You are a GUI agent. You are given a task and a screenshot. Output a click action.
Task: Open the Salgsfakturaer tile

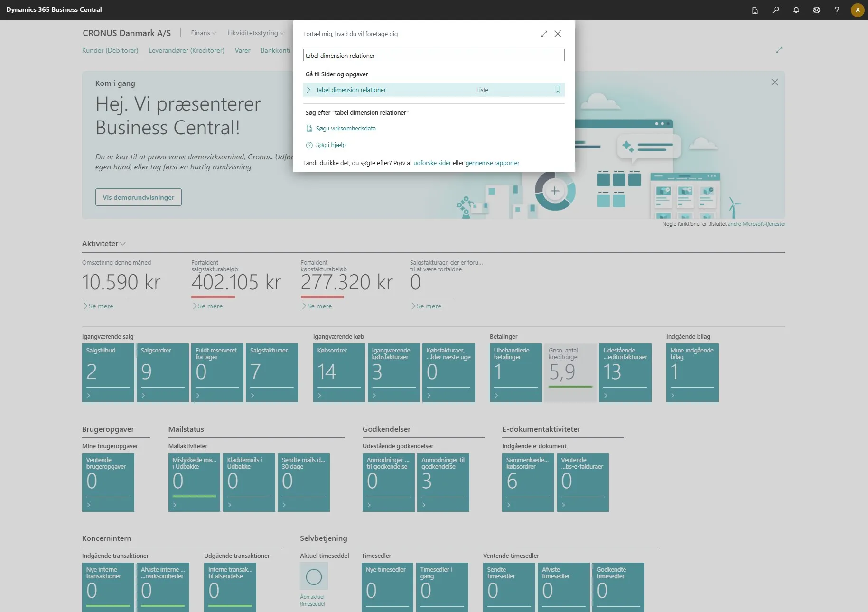[272, 373]
